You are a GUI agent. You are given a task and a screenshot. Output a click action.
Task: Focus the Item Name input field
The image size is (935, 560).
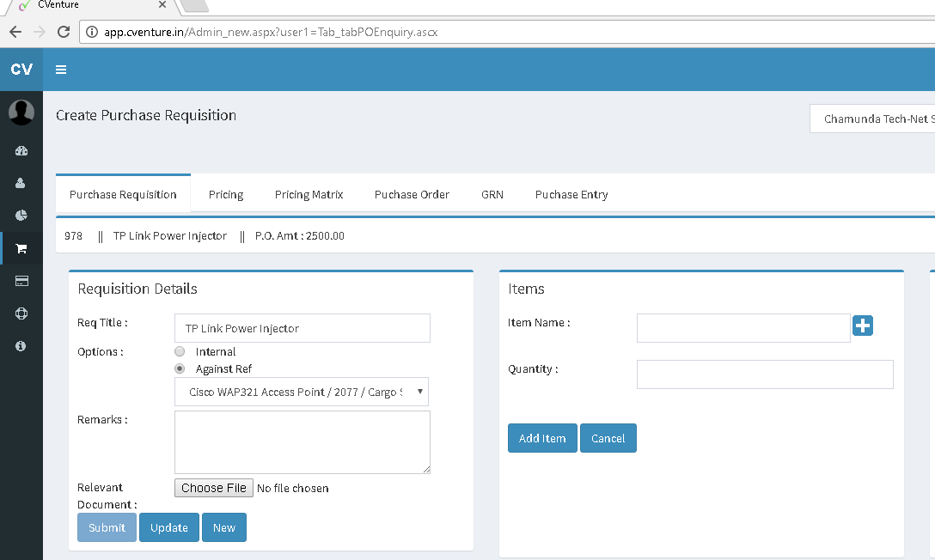pos(743,328)
